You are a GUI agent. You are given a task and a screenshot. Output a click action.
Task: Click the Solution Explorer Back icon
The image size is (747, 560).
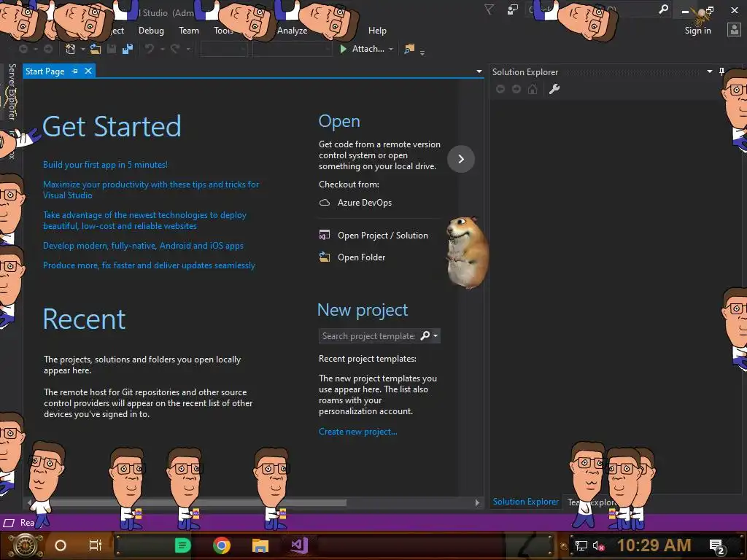[x=500, y=89]
